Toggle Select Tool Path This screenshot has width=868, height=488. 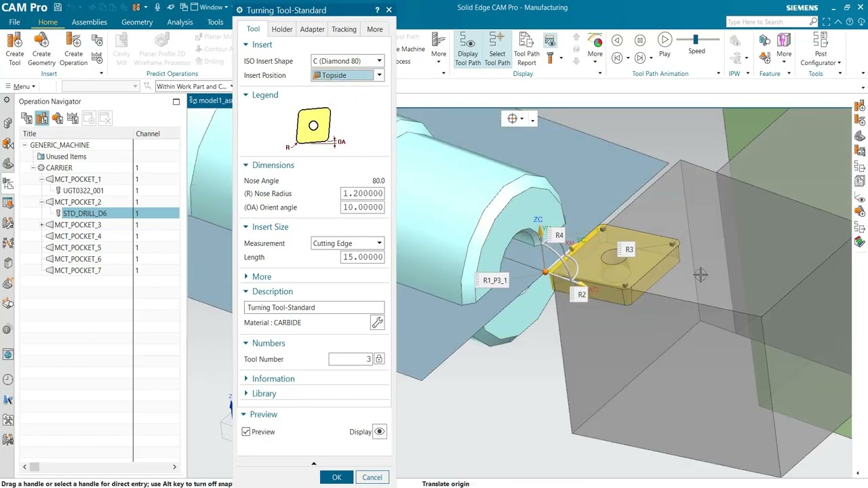point(497,49)
